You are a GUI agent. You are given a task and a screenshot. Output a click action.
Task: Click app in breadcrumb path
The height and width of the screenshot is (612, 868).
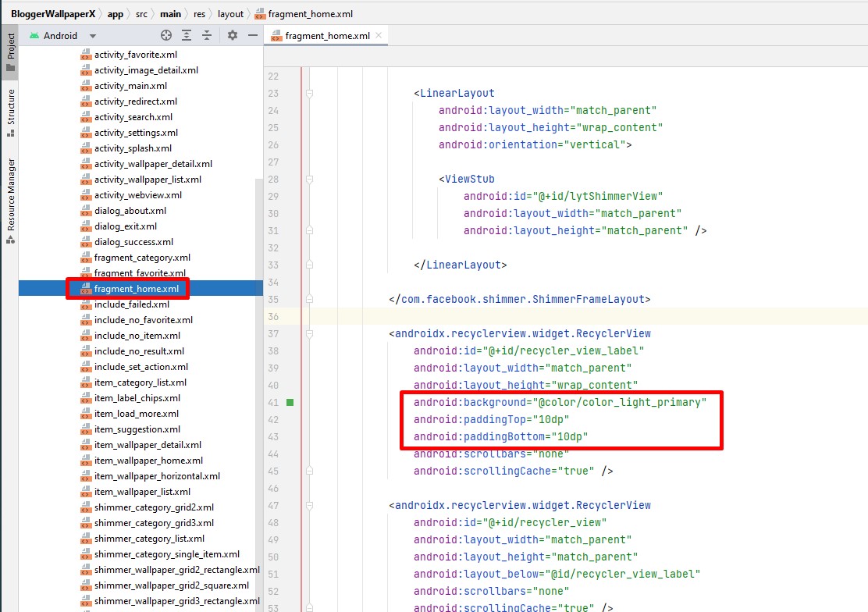pyautogui.click(x=116, y=14)
